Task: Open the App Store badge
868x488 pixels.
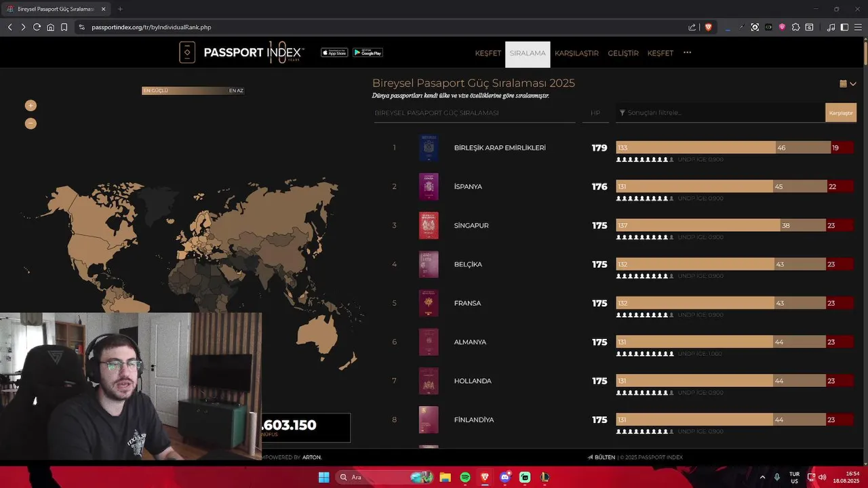Action: (334, 53)
